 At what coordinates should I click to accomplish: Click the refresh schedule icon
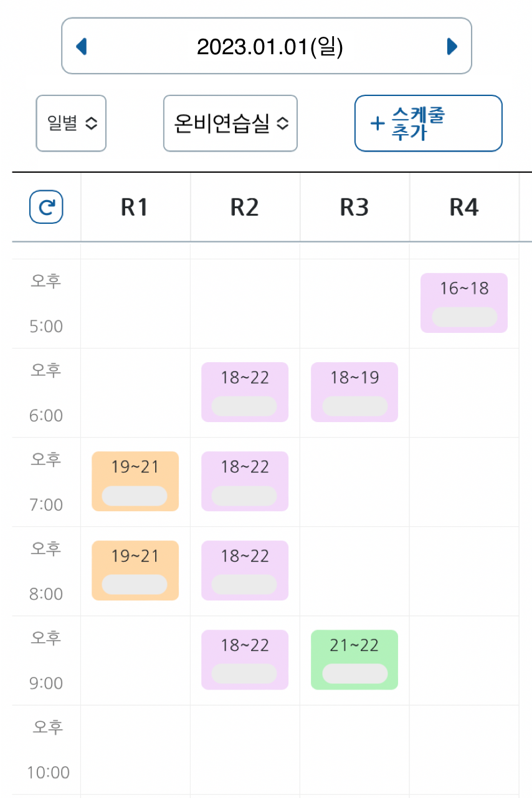[x=45, y=207]
